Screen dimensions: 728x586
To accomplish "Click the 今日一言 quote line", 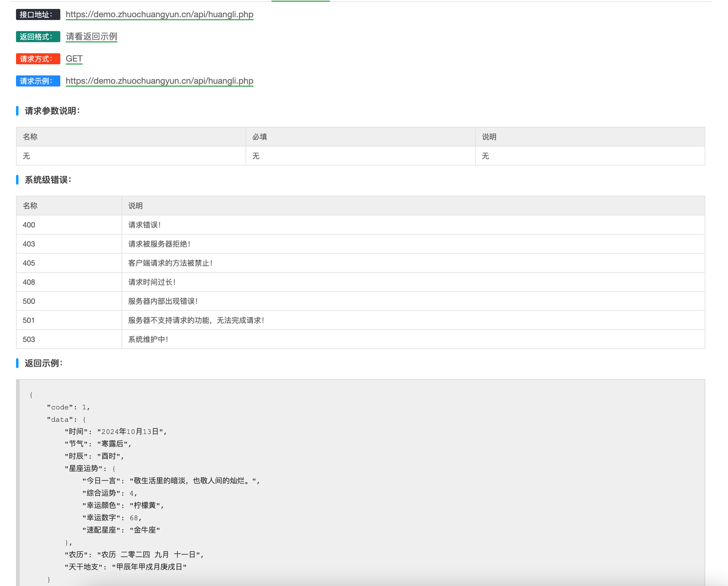I will click(x=171, y=481).
